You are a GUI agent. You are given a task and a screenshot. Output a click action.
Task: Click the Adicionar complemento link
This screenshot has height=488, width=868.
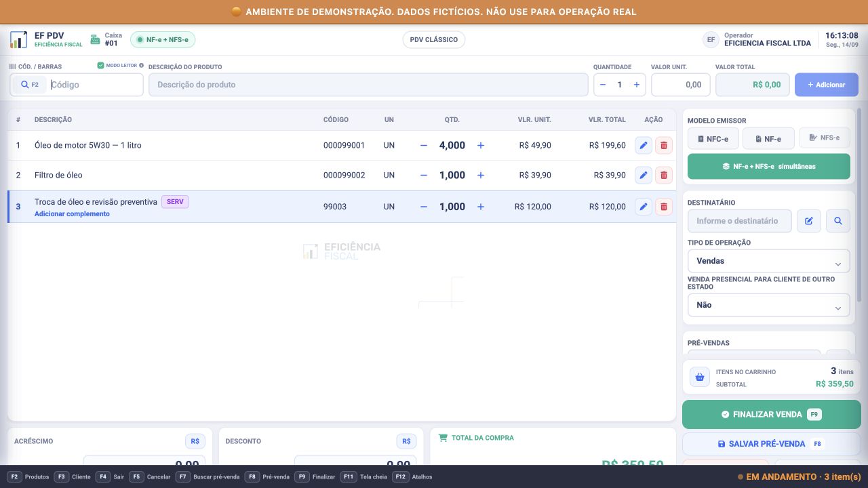coord(72,214)
